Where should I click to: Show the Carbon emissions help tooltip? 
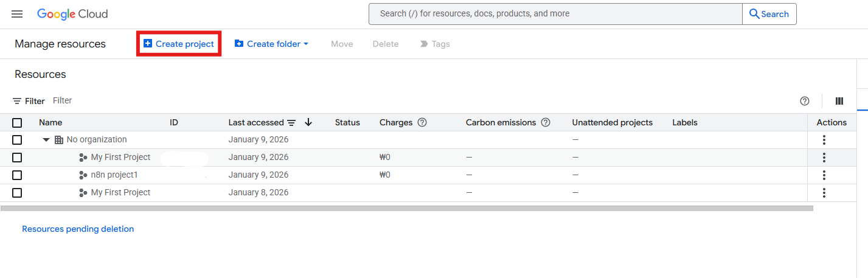tap(546, 122)
